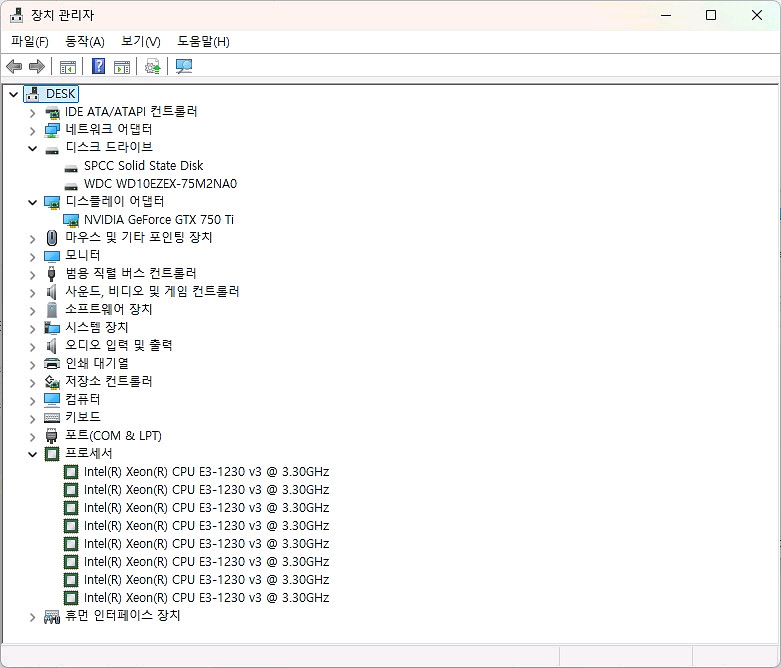Click the NVIDIA GeForce GTX 750 Ti device icon
The image size is (781, 668).
tap(71, 220)
